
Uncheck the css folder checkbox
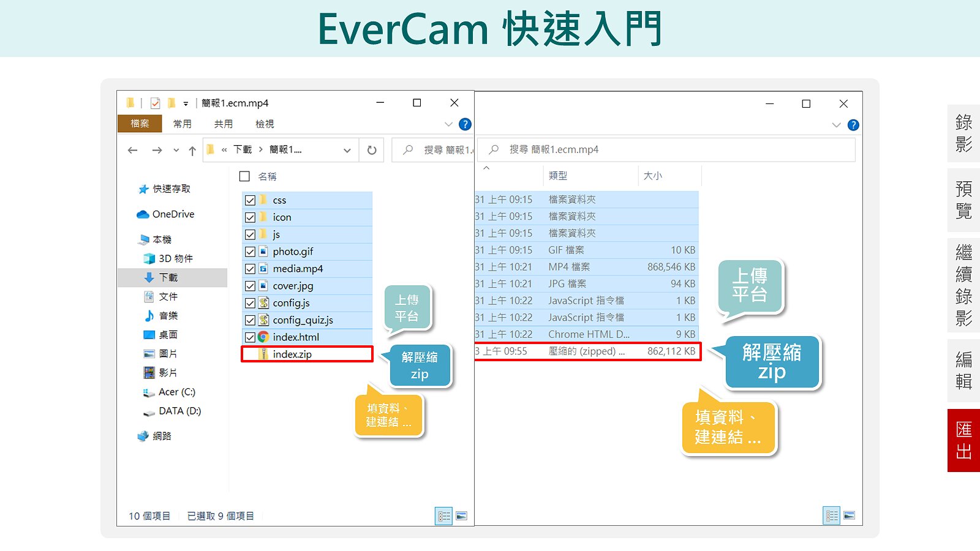pyautogui.click(x=250, y=200)
